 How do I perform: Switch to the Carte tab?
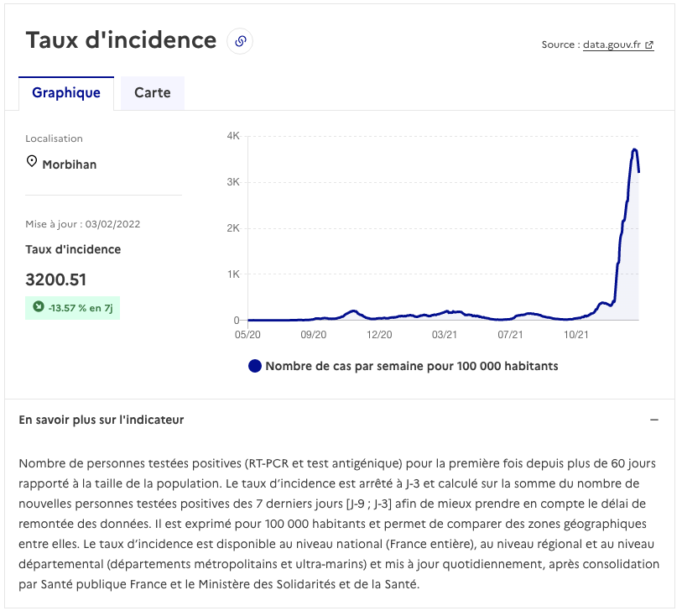tap(153, 92)
